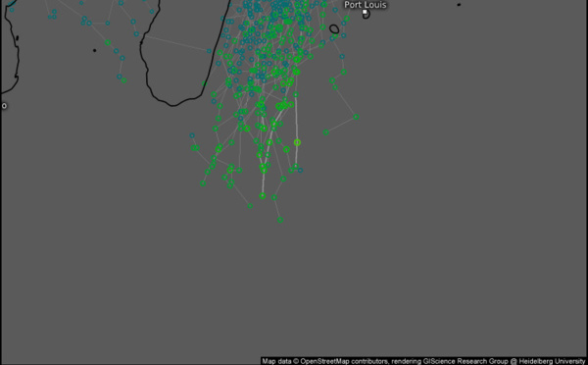Select the black island dot east of Port Louis

[x=459, y=5]
